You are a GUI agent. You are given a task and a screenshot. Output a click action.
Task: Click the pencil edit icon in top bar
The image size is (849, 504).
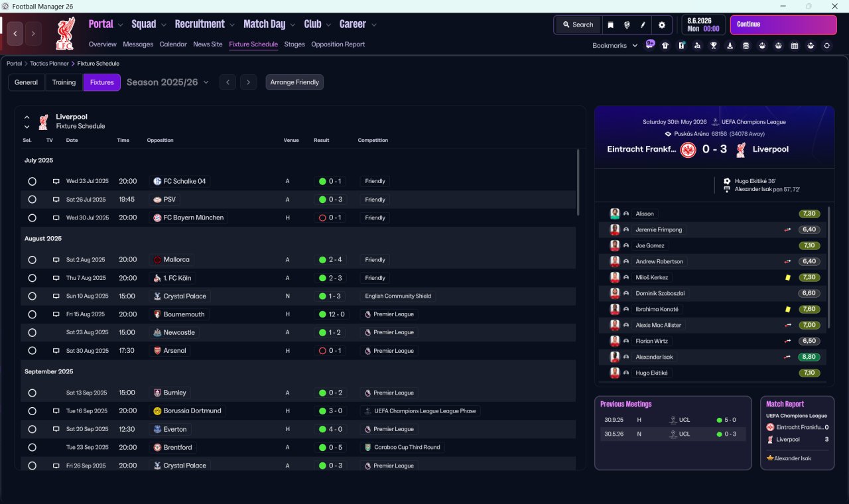pyautogui.click(x=643, y=25)
